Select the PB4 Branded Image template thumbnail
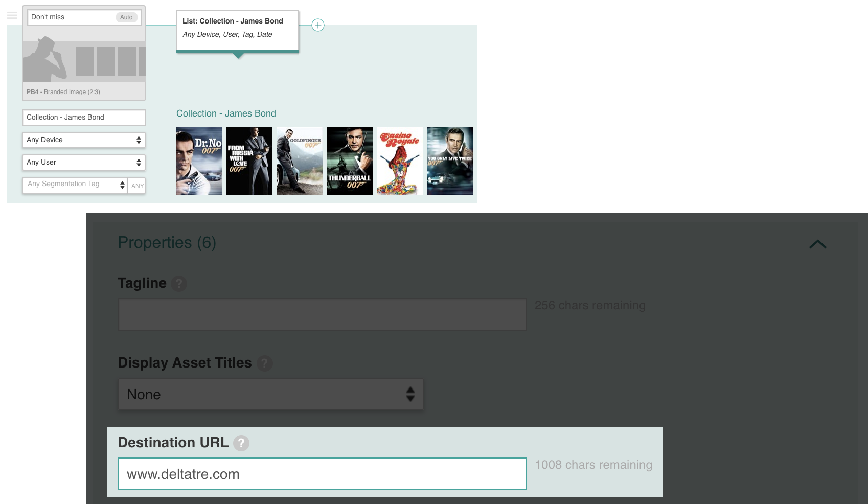 click(84, 59)
